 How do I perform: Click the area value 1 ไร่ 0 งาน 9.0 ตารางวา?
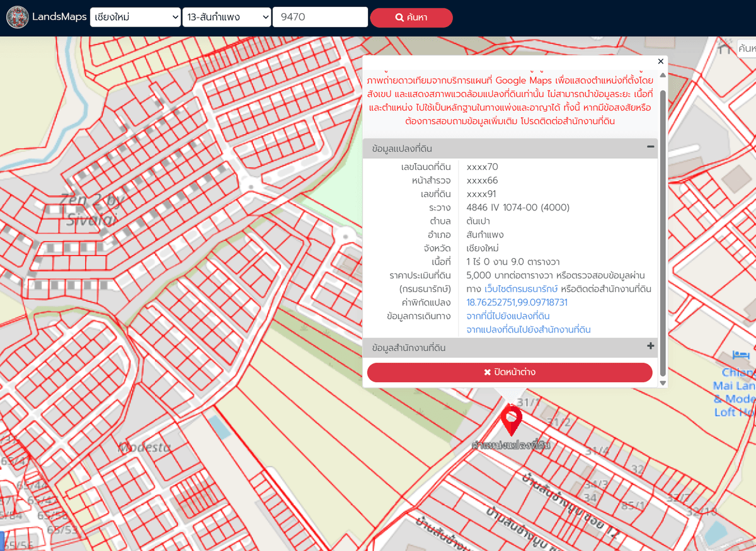pyautogui.click(x=513, y=261)
